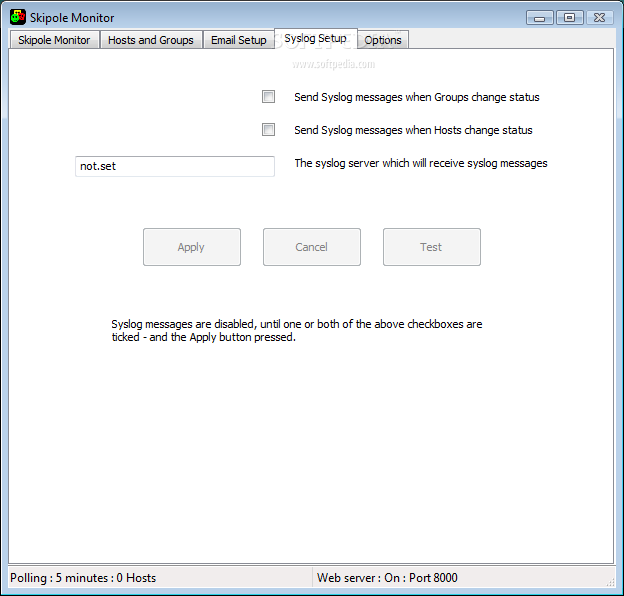Click the 'Polling : 5 minutes : 0 Hosts' status
This screenshot has height=596, width=624.
click(x=83, y=578)
